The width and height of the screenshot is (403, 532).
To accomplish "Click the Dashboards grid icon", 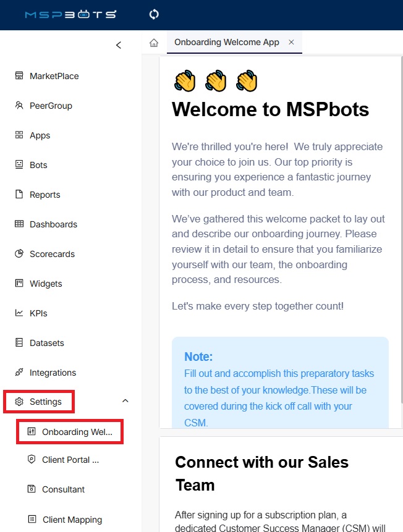I will [20, 224].
